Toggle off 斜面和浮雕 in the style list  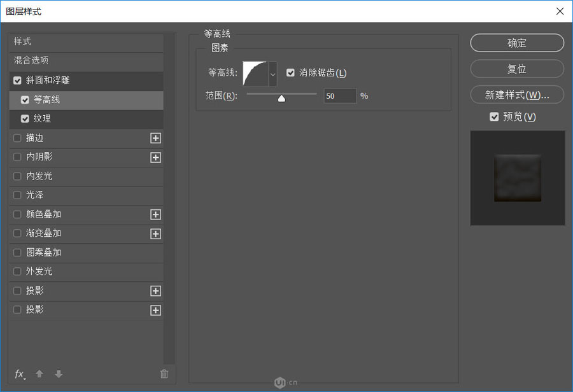click(17, 81)
